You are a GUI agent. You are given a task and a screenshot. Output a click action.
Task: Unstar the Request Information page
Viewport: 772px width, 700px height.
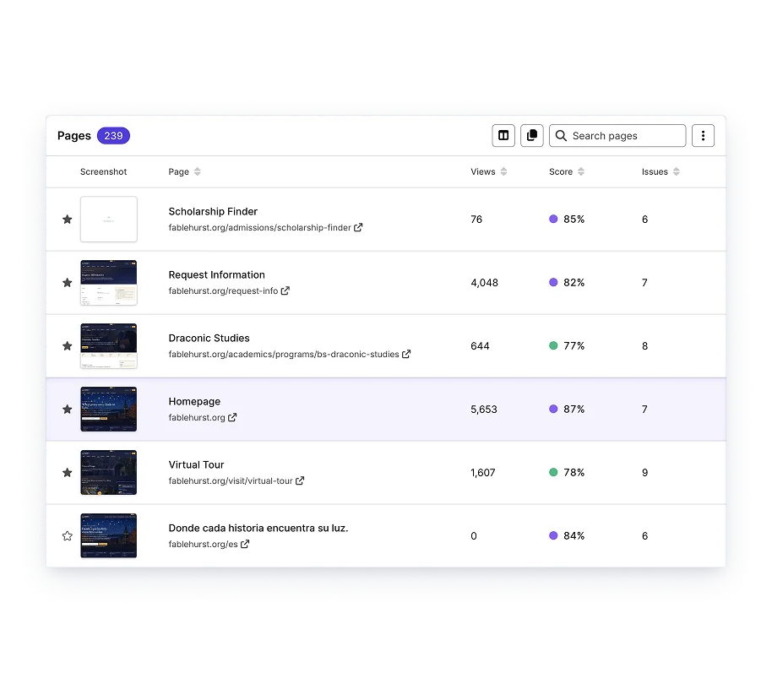pos(68,283)
